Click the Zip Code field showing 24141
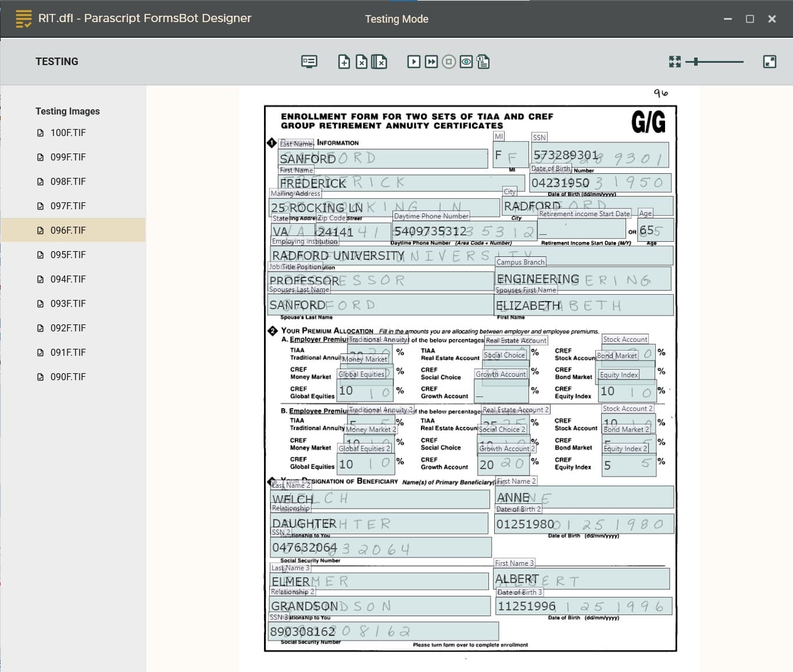 click(x=353, y=232)
